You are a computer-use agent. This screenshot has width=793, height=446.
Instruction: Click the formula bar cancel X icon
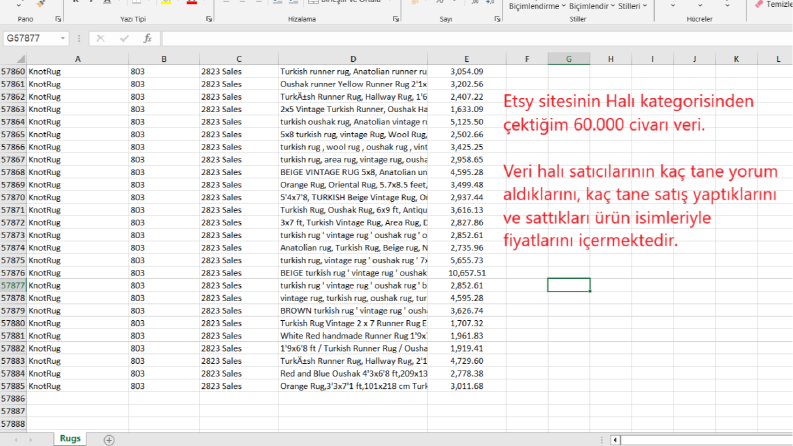point(101,38)
